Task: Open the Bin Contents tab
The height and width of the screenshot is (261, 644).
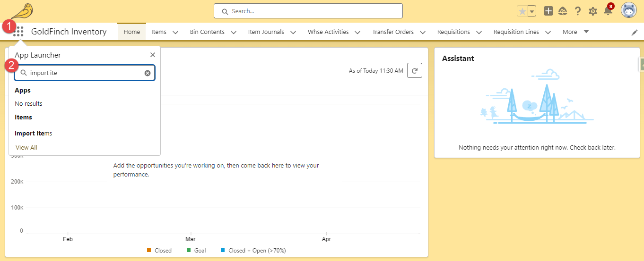Action: pos(208,32)
